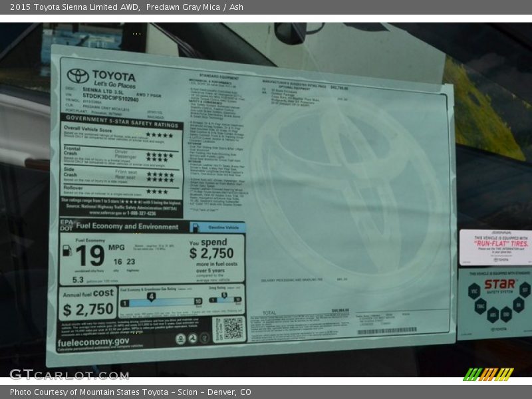Click the 'You spend $2,750' amount

[x=211, y=249]
